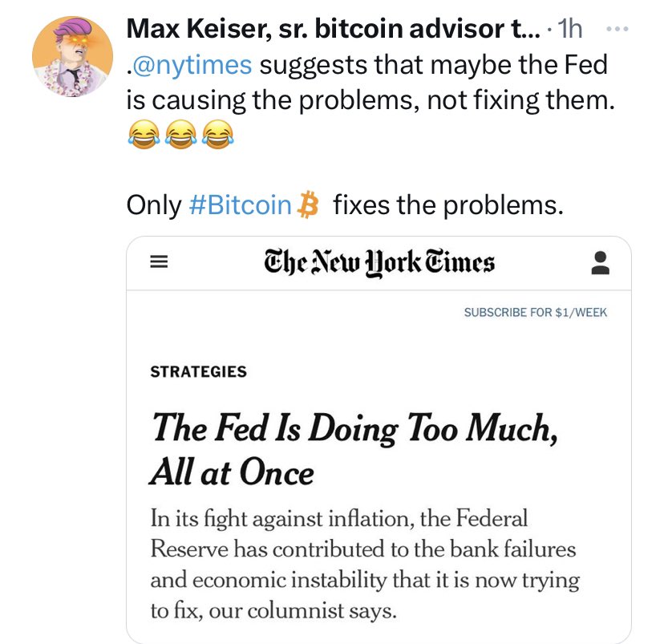Open 'The Fed Is Doing Too Much' headline
The height and width of the screenshot is (644, 664).
[x=353, y=450]
